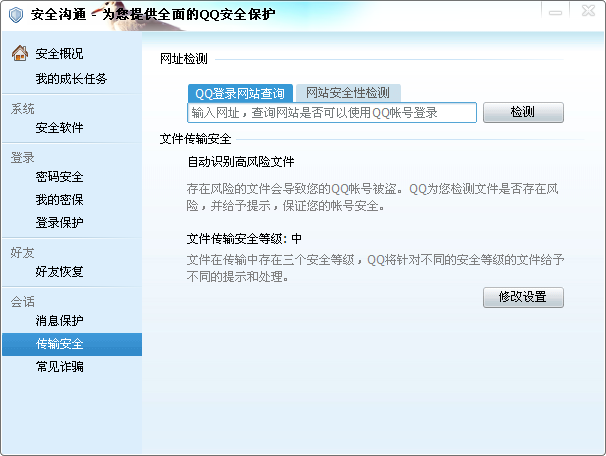
Task: Select 好友恢复 under 好友
Action: pos(59,272)
